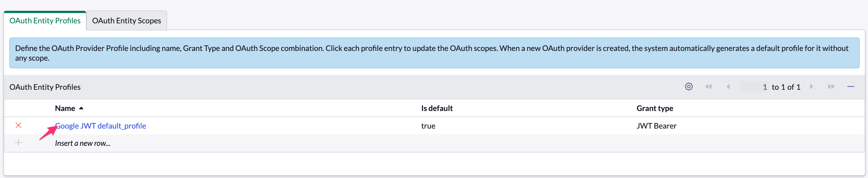Screen dimensions: 868x178
Task: Select the OAuth Entity Profiles tab
Action: coord(45,20)
